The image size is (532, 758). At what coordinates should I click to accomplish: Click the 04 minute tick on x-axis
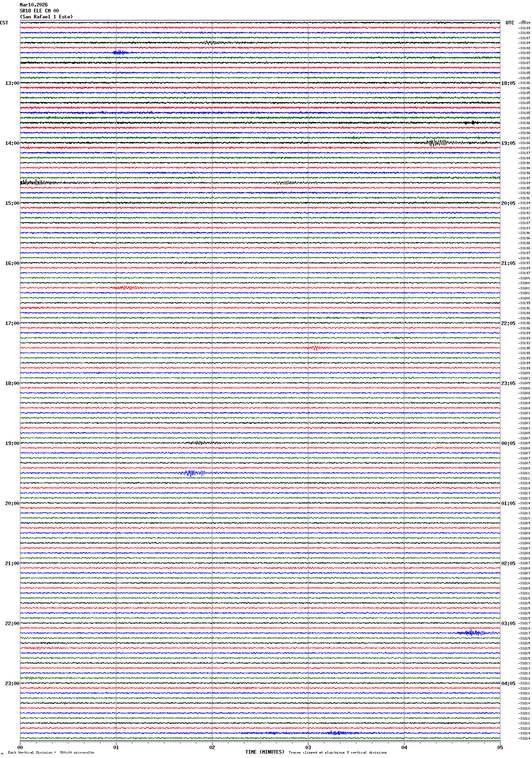click(x=404, y=747)
